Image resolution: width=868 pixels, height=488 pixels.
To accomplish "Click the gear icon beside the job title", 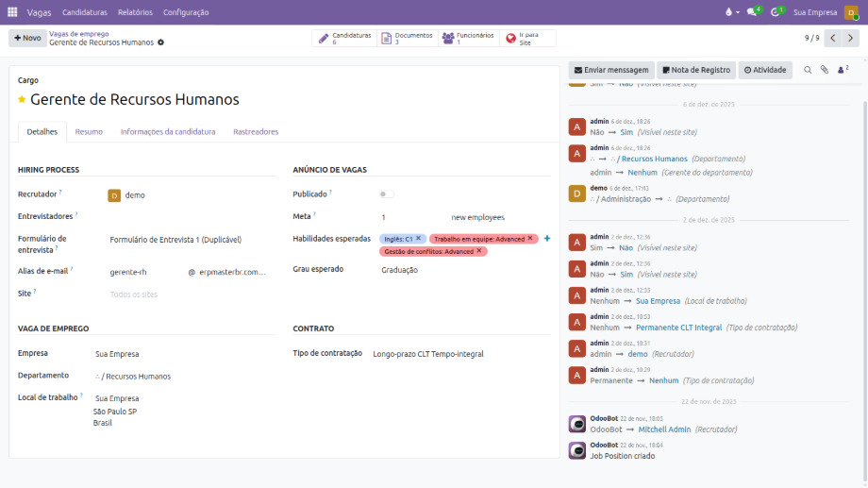I will (160, 42).
